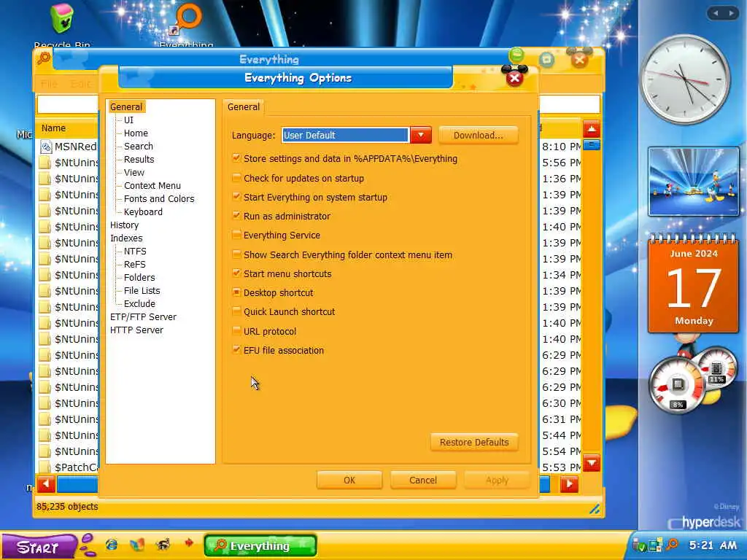Image resolution: width=747 pixels, height=560 pixels.
Task: Click the June 17 calendar gadget
Action: [693, 284]
